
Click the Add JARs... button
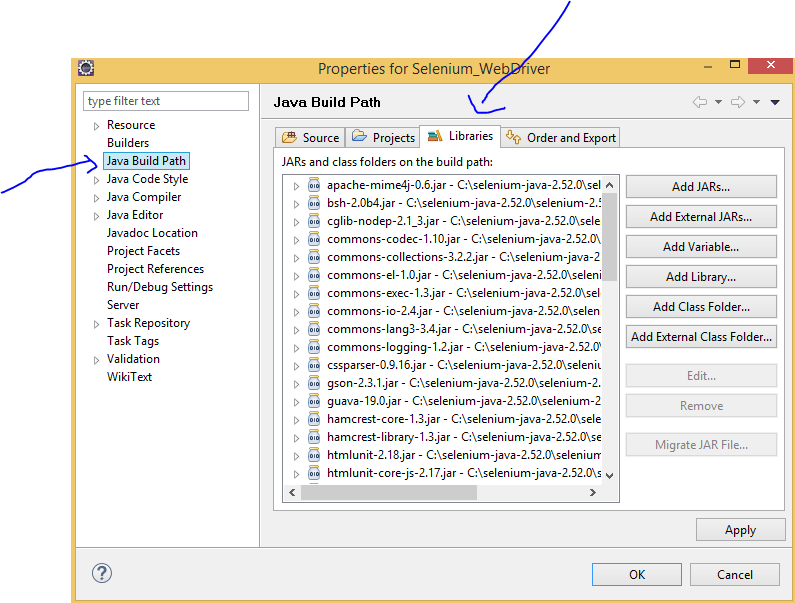pos(701,187)
